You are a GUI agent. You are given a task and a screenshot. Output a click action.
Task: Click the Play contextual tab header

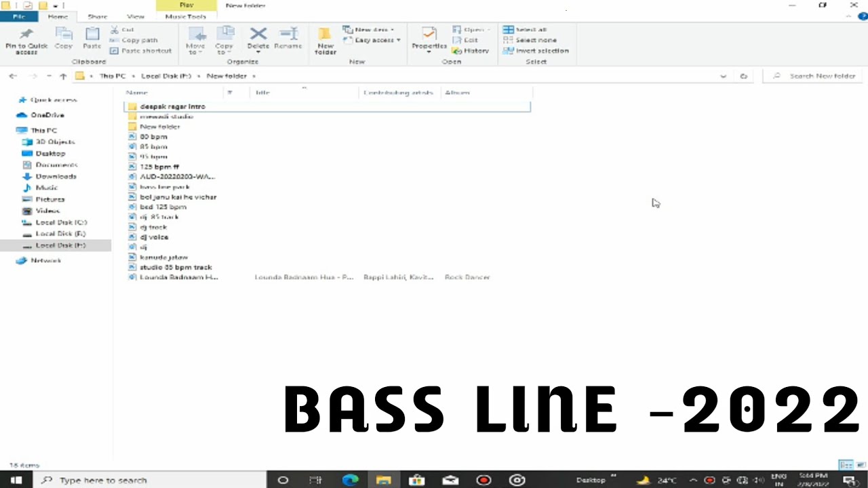coord(186,5)
